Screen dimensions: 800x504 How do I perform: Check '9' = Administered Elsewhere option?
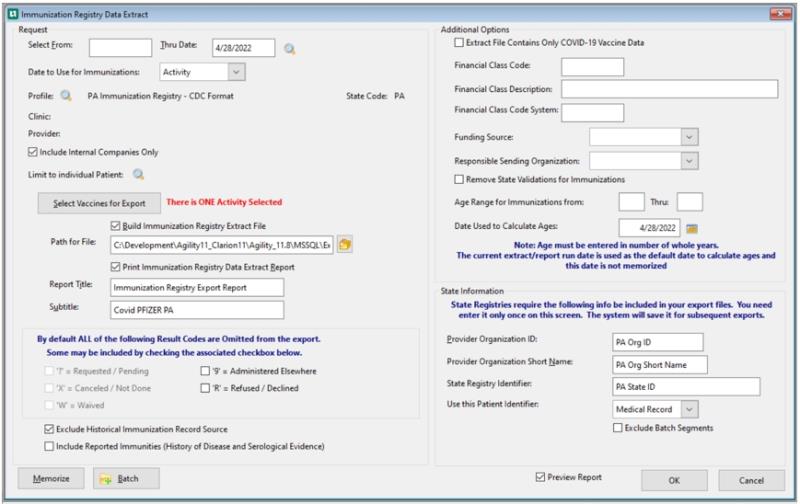[205, 371]
